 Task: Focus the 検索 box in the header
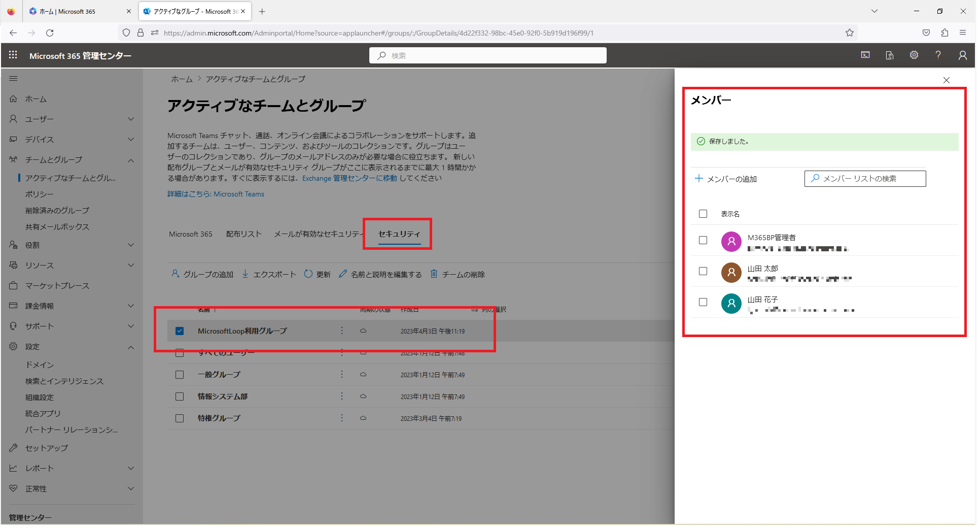[x=488, y=55]
